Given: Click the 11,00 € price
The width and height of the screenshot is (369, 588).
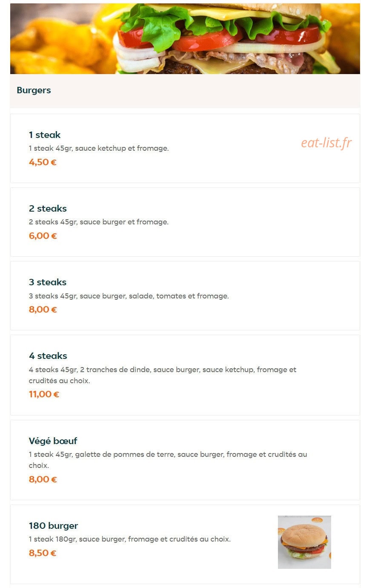Looking at the screenshot, I should coord(44,394).
